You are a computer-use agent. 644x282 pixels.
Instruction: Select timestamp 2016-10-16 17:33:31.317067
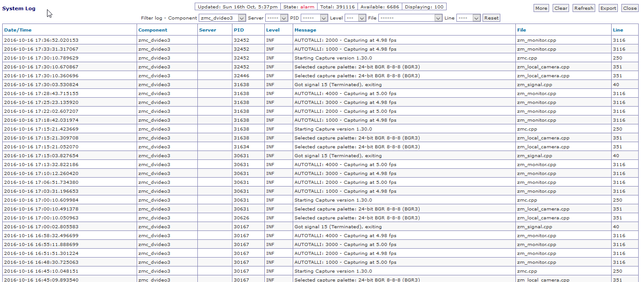(41, 49)
